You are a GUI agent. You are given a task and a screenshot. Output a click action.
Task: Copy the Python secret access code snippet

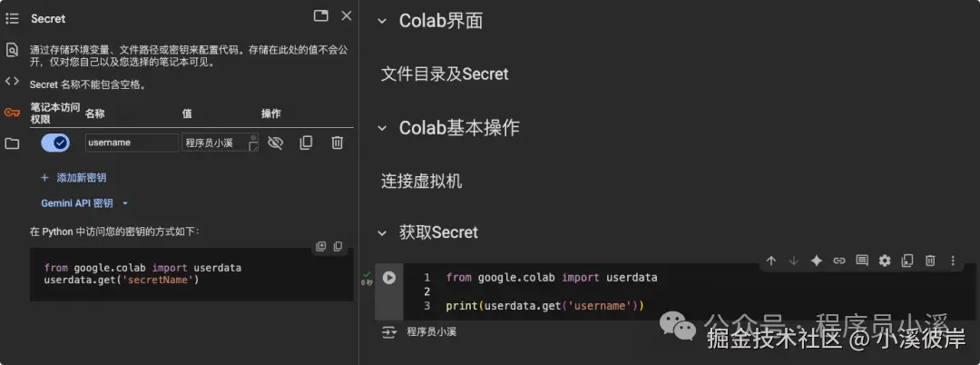pos(338,246)
